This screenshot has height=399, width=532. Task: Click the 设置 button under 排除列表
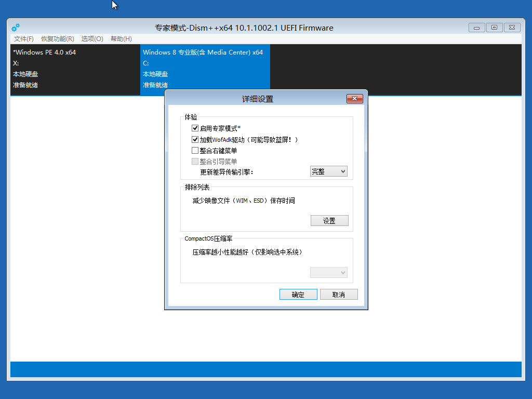329,221
